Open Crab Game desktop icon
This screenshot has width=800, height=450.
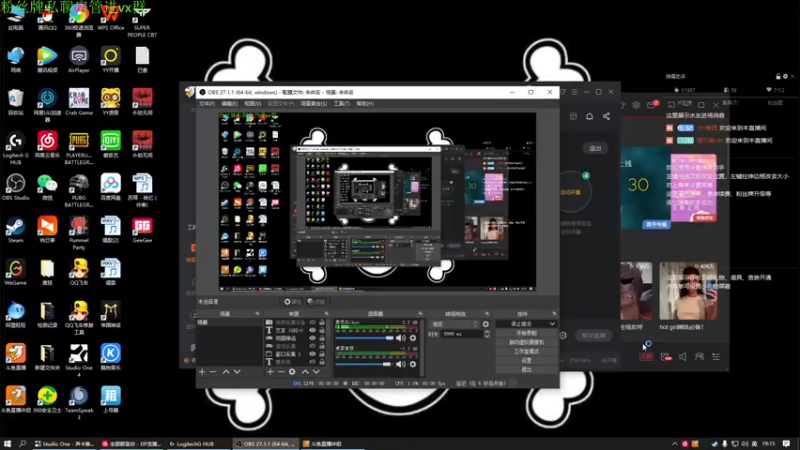(79, 102)
